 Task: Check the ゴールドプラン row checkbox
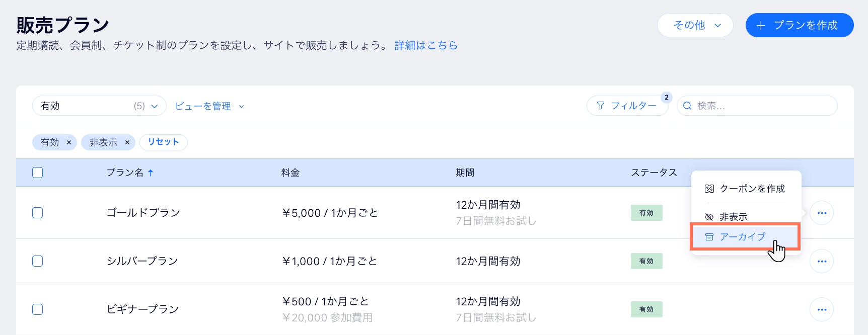[38, 213]
